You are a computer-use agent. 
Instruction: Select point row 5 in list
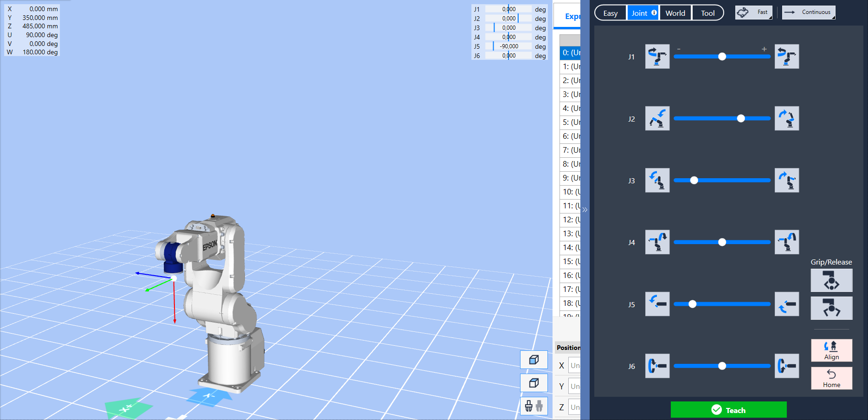570,122
